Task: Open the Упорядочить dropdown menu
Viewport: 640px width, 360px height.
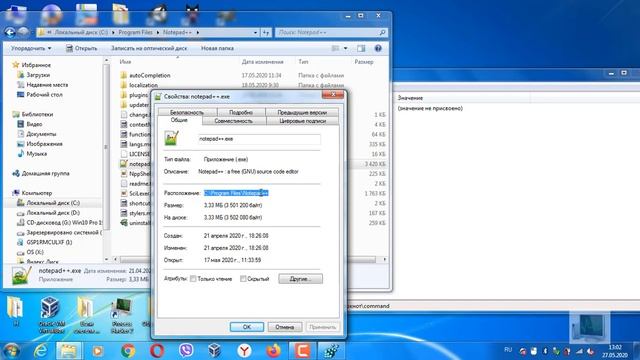Action: point(31,48)
